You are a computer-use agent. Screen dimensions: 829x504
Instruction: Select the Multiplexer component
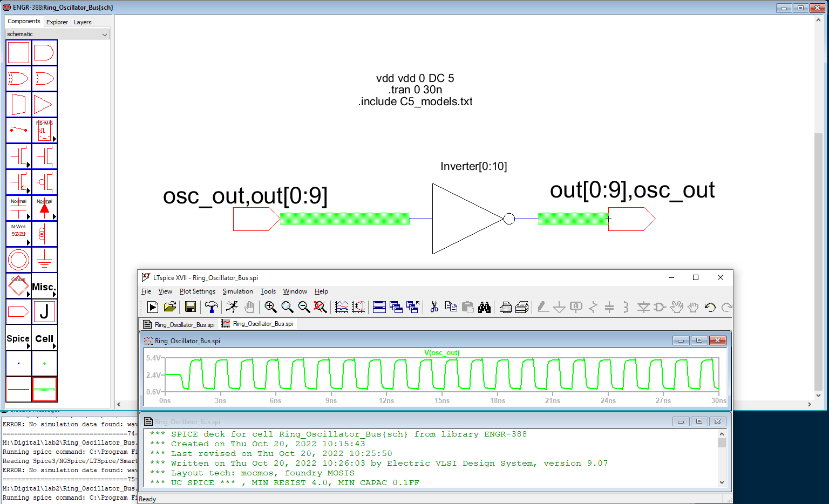18,105
